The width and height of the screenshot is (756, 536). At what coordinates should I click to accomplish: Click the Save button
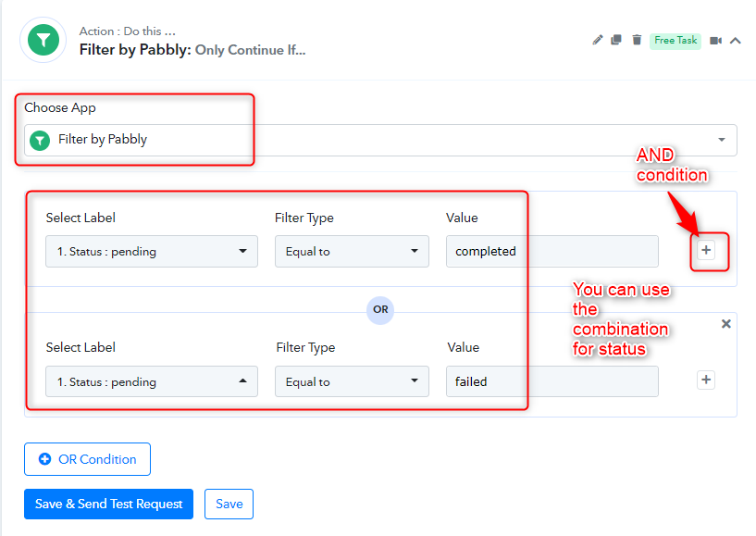click(229, 505)
